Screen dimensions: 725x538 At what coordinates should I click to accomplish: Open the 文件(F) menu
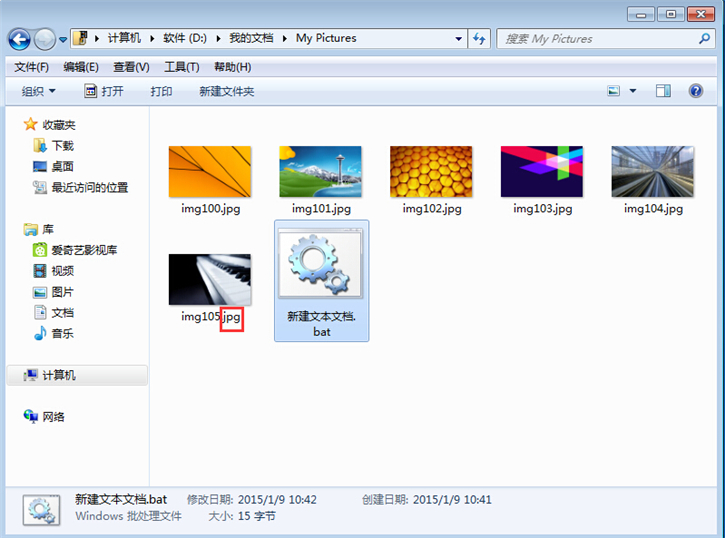(x=32, y=67)
